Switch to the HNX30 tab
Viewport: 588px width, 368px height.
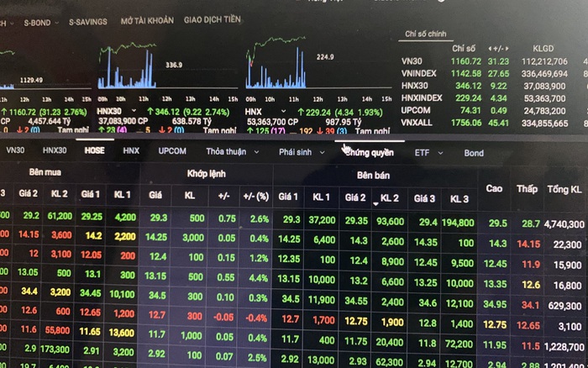pyautogui.click(x=55, y=151)
